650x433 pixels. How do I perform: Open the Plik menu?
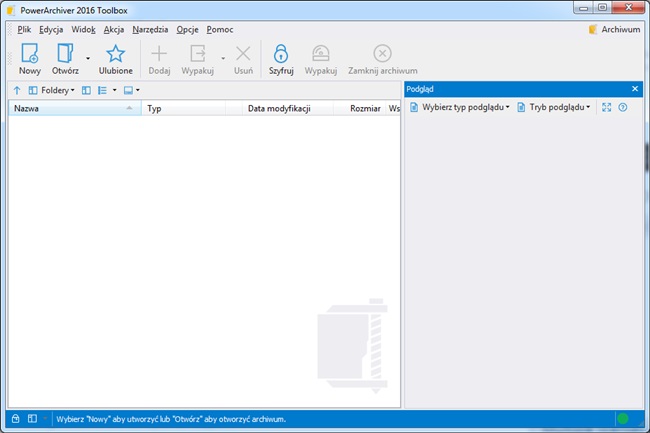pos(24,29)
